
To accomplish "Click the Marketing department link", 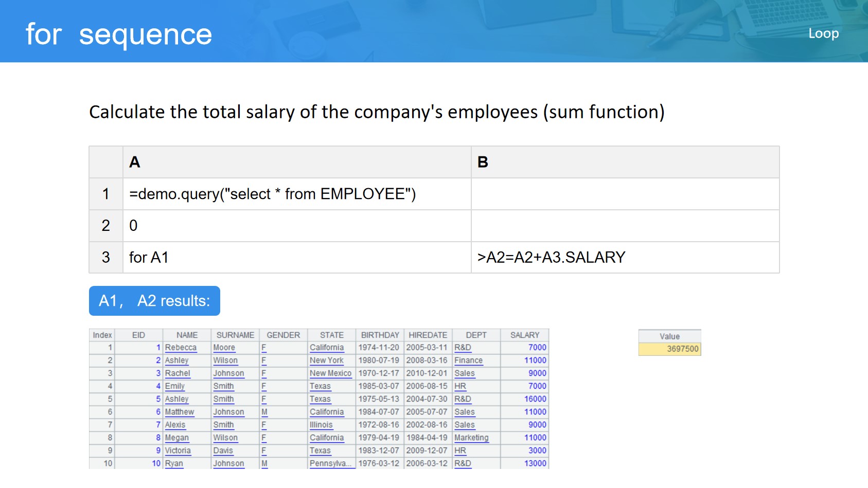I will (x=471, y=438).
